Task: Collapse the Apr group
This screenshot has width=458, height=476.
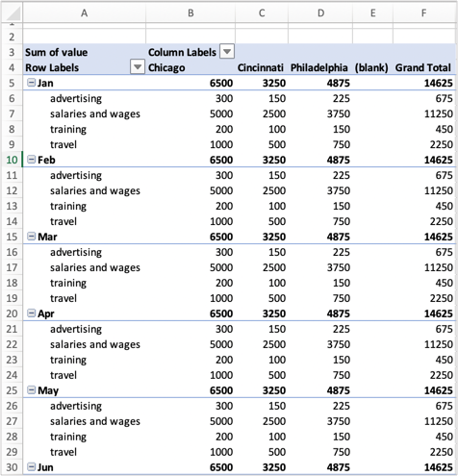Action: (31, 313)
